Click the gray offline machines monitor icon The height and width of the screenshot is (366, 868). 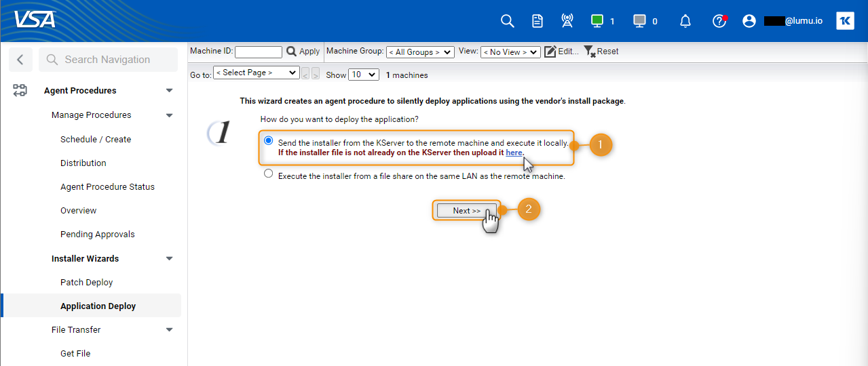point(639,21)
